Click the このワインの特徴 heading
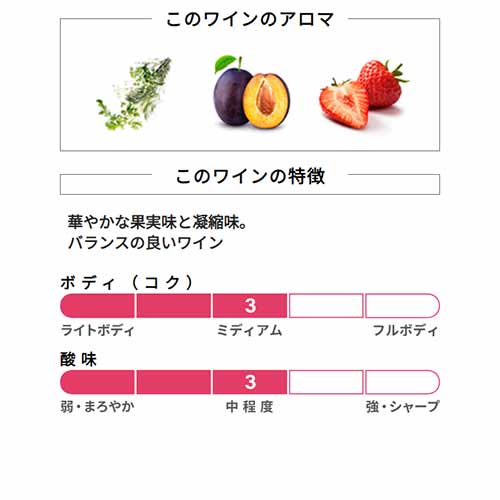Viewport: 500px width, 500px height. [x=250, y=176]
